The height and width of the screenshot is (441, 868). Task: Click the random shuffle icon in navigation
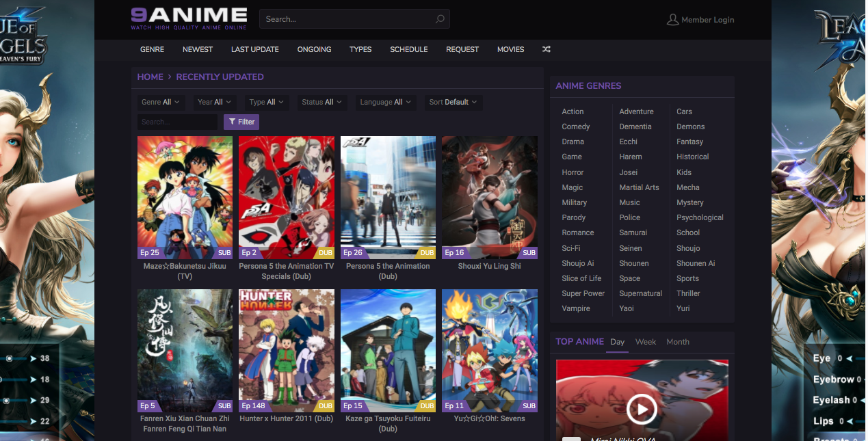click(x=547, y=49)
